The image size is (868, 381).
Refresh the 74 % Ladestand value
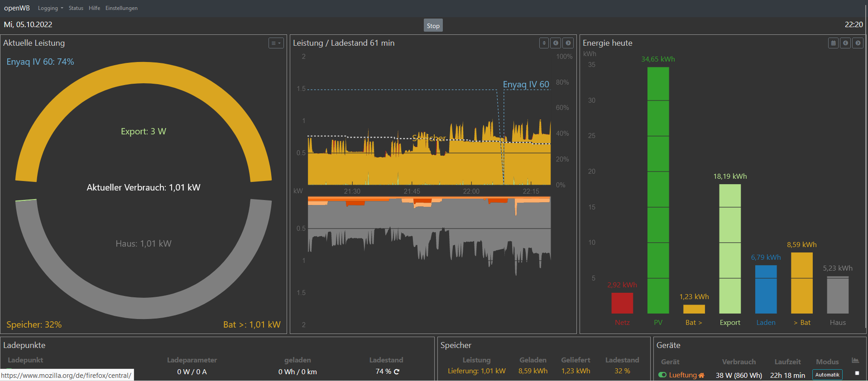(x=397, y=371)
